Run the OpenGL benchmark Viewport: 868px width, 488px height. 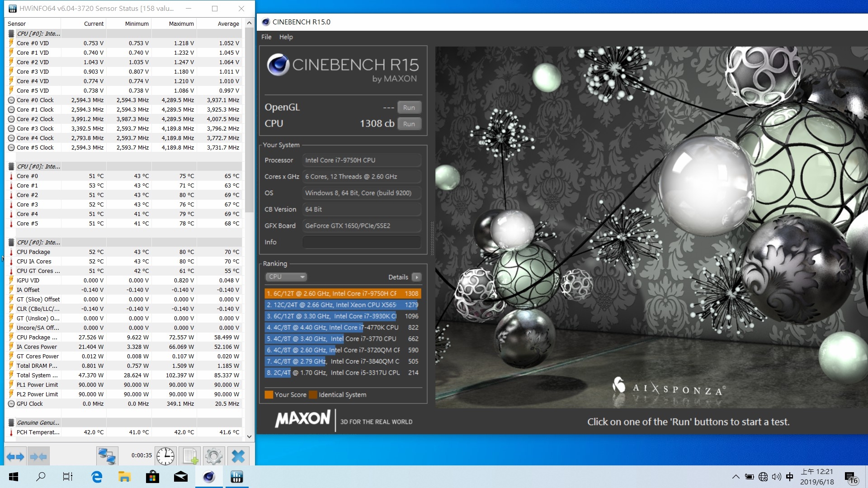tap(409, 108)
